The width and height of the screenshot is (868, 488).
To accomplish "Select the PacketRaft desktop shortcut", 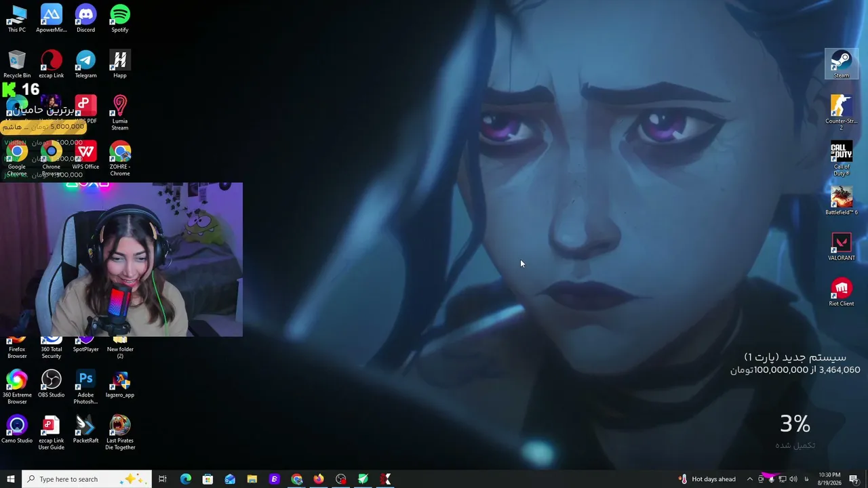I will pyautogui.click(x=85, y=429).
